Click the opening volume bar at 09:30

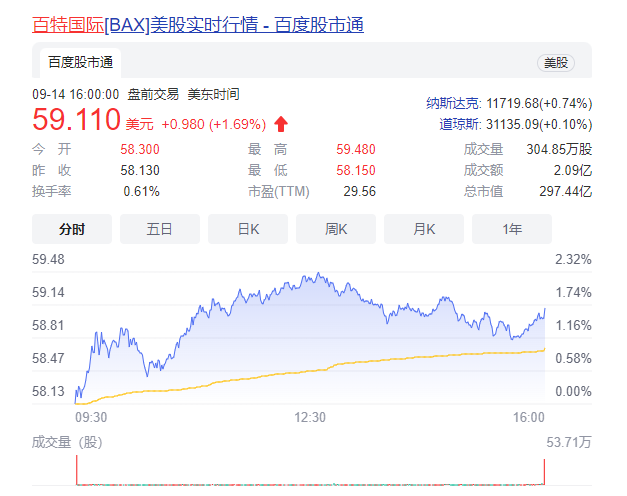click(76, 470)
